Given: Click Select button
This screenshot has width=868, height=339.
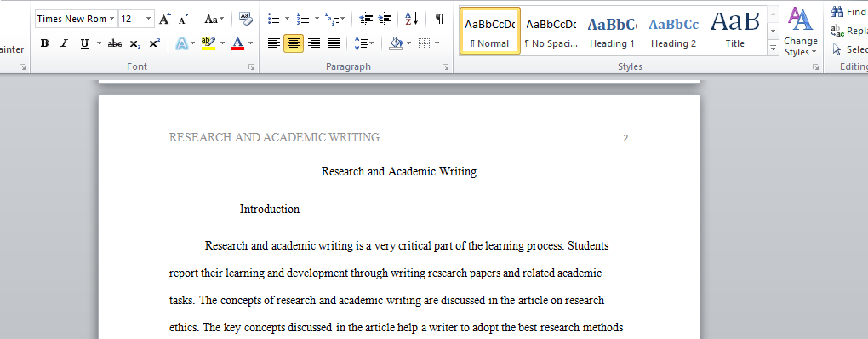Looking at the screenshot, I should [850, 50].
